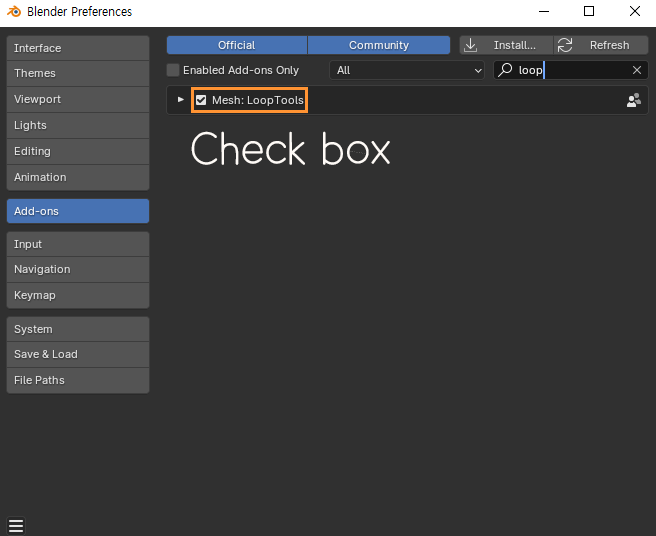This screenshot has height=536, width=656.
Task: Click the Blender logo in the title bar
Action: [14, 11]
